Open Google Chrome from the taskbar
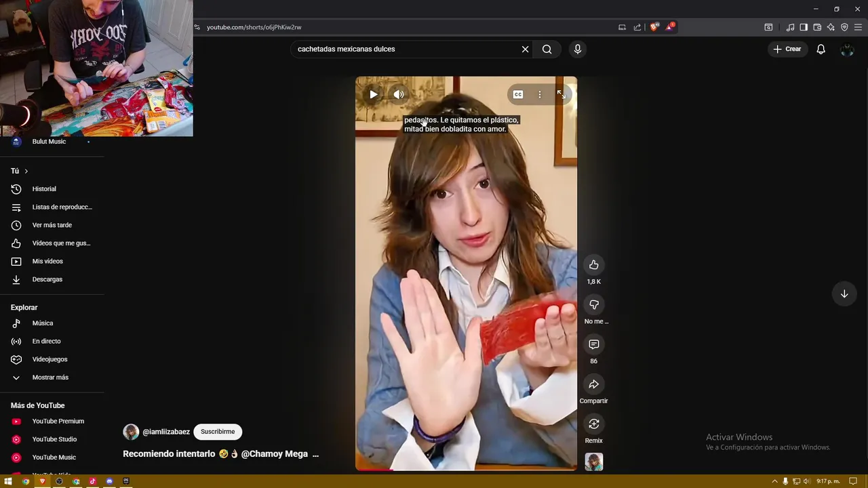This screenshot has height=488, width=868. 26,481
